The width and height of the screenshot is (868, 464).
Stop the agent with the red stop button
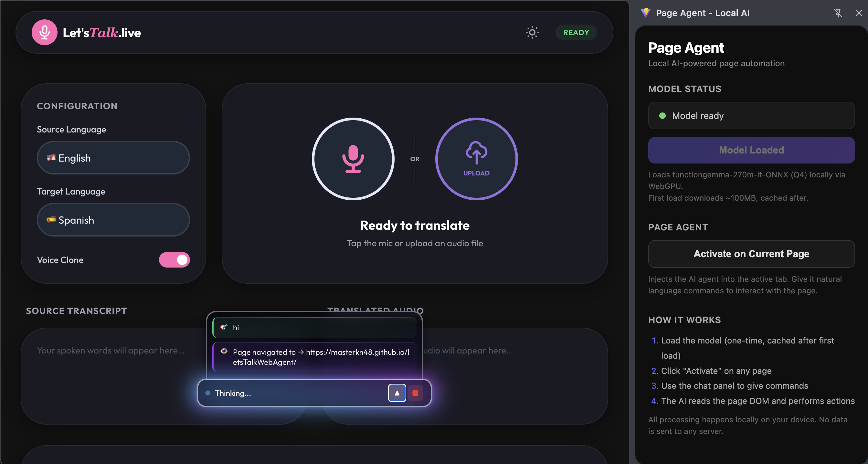(x=415, y=393)
